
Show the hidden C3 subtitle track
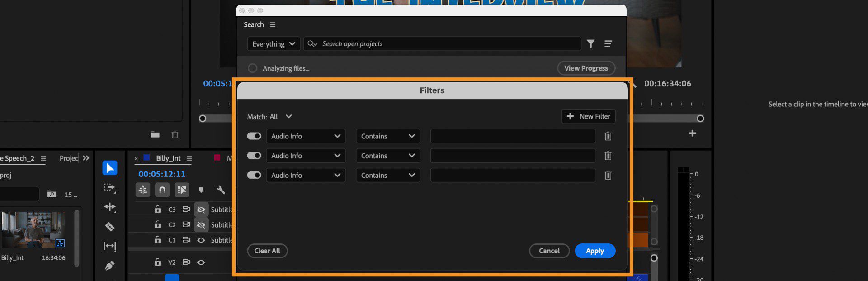[x=201, y=210]
